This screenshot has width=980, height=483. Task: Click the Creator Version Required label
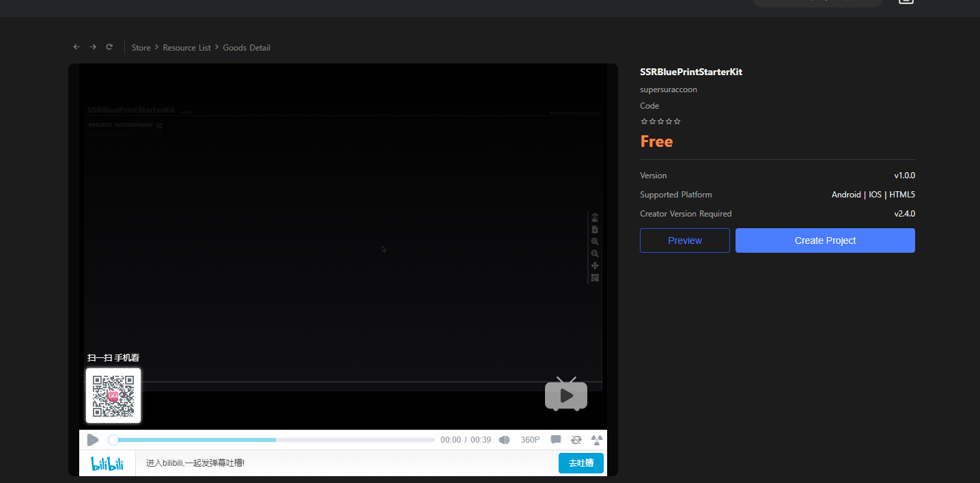(686, 214)
